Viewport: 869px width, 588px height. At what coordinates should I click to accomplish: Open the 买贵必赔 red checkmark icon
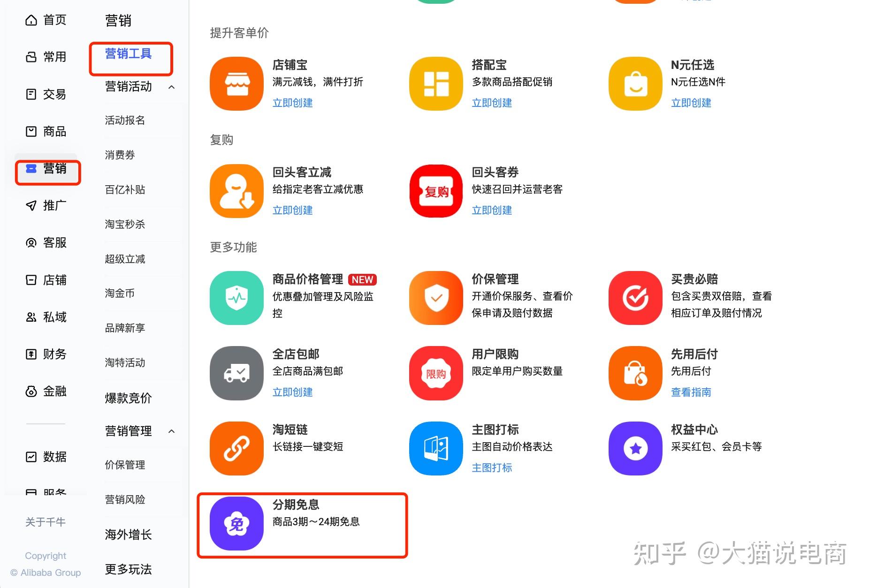point(635,298)
